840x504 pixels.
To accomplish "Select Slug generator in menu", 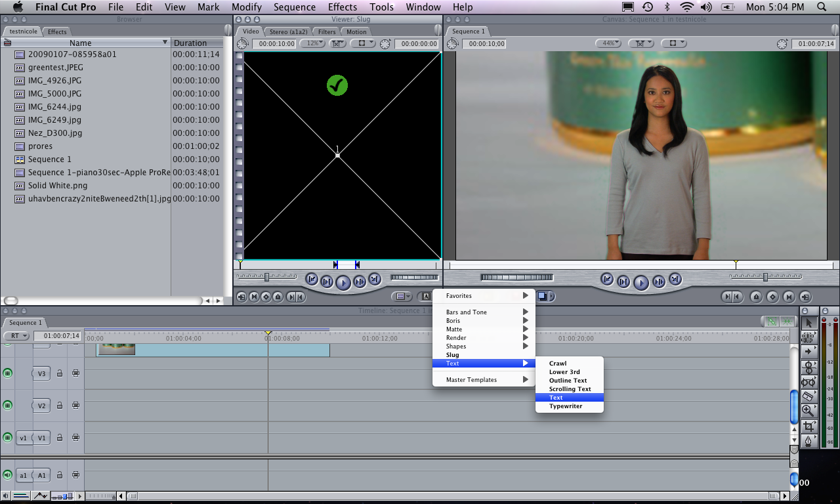I will 453,355.
